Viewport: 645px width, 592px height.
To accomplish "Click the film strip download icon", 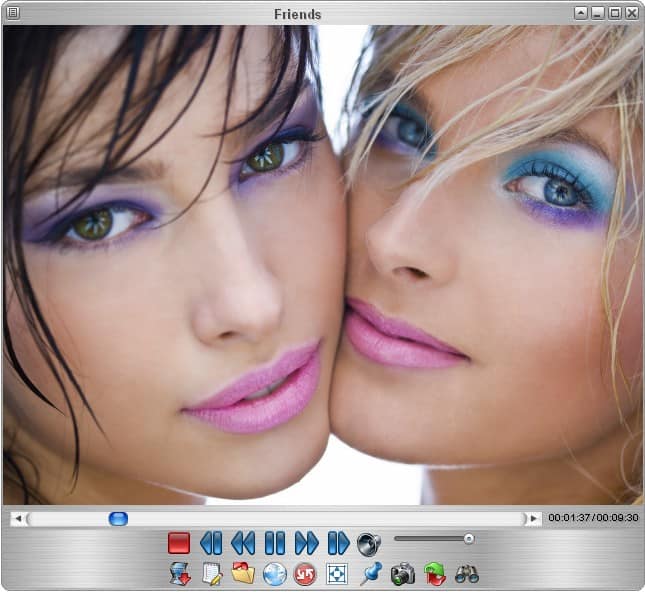I will 181,574.
